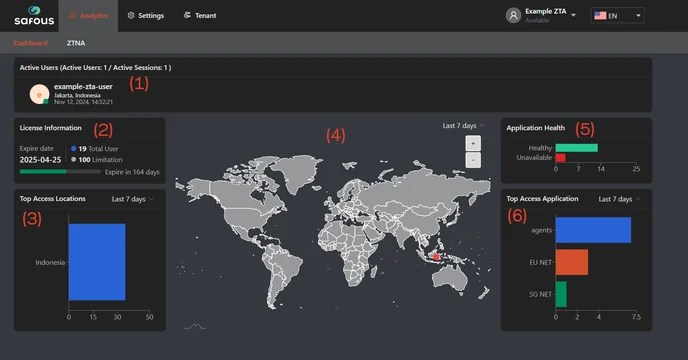Click the blue agents bar

[593, 230]
